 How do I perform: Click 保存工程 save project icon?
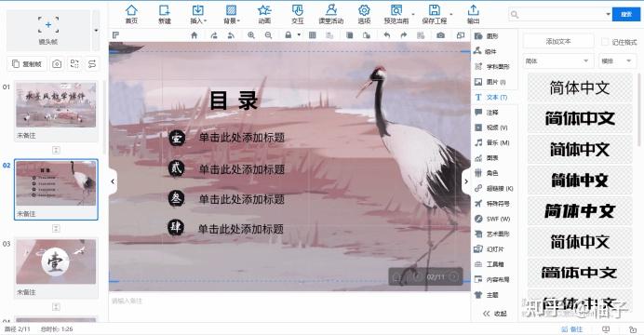pyautogui.click(x=434, y=10)
